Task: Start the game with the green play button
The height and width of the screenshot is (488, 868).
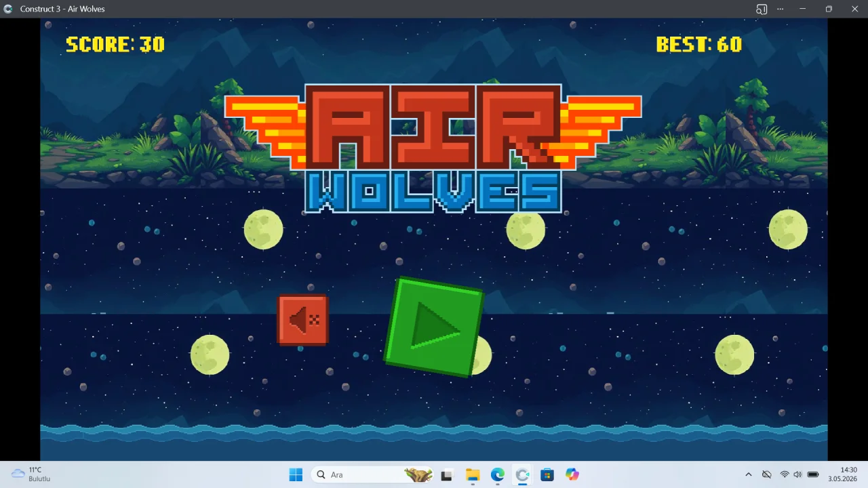Action: pyautogui.click(x=434, y=327)
